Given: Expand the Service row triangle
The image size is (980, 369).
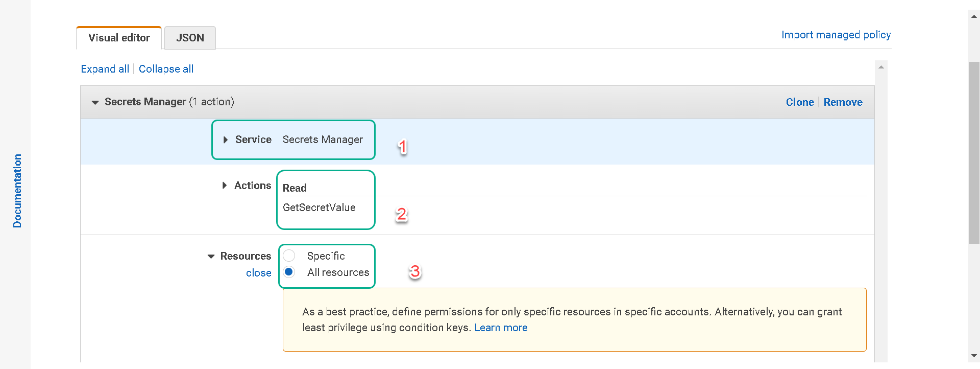Looking at the screenshot, I should point(225,140).
